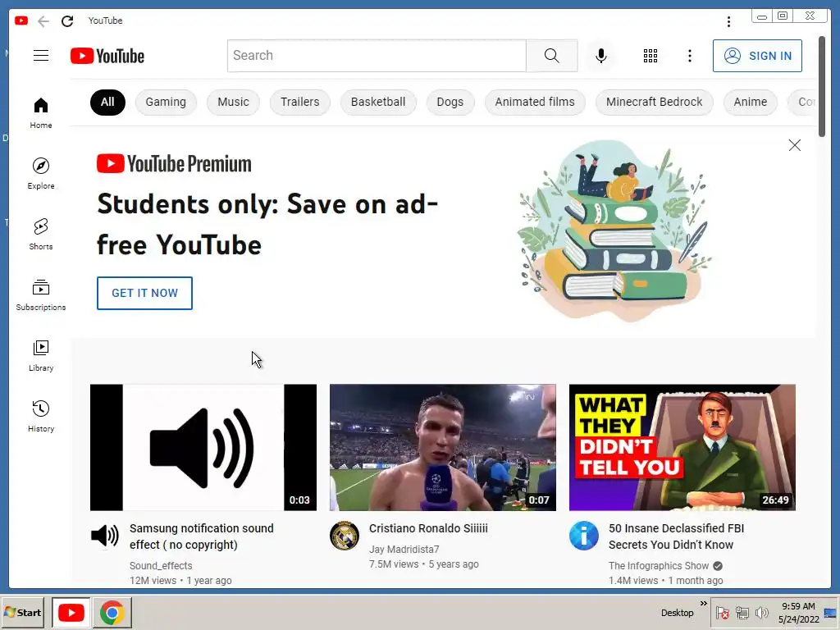The width and height of the screenshot is (840, 630).
Task: Open the YouTube apps grid
Action: (x=651, y=56)
